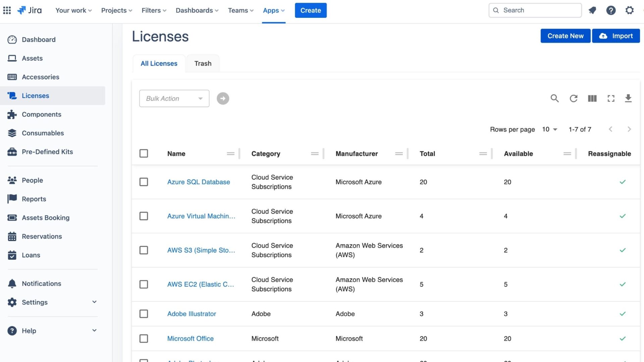Click the Jira logo

point(30,10)
